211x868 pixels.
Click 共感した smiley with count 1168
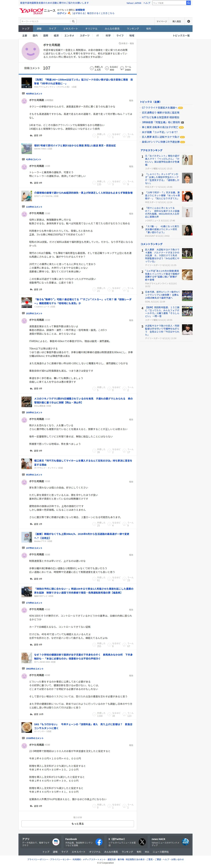point(94,714)
